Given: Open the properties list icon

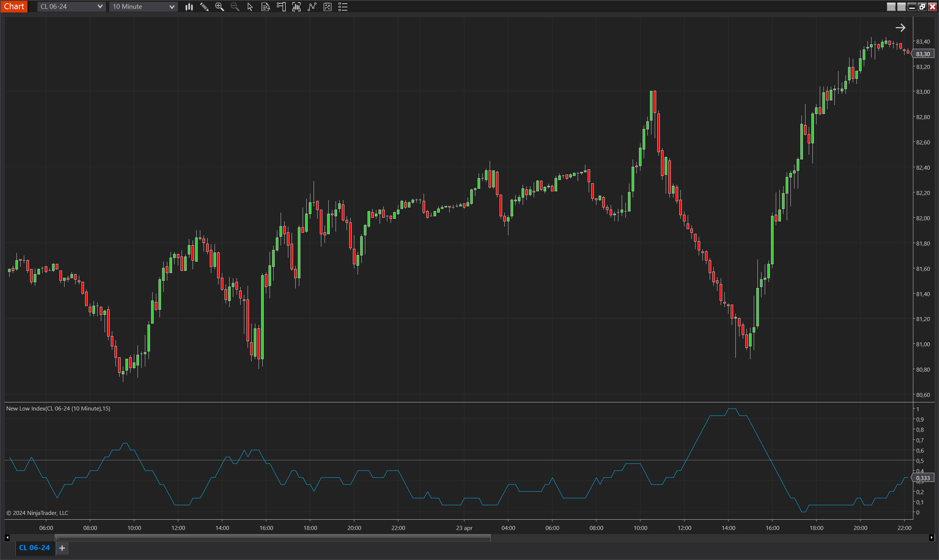Looking at the screenshot, I should [x=343, y=7].
